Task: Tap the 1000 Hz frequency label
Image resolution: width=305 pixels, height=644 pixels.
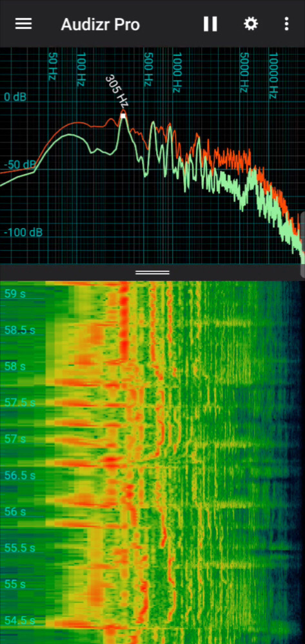Action: pyautogui.click(x=177, y=71)
